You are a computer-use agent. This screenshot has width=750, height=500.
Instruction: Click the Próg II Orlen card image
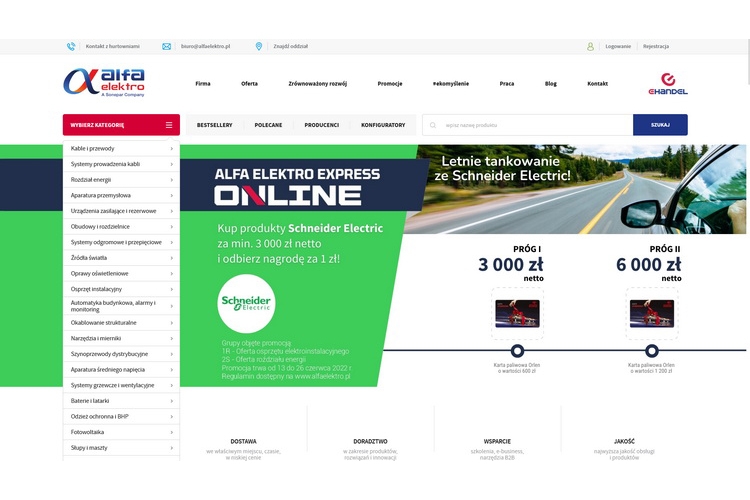tap(652, 313)
